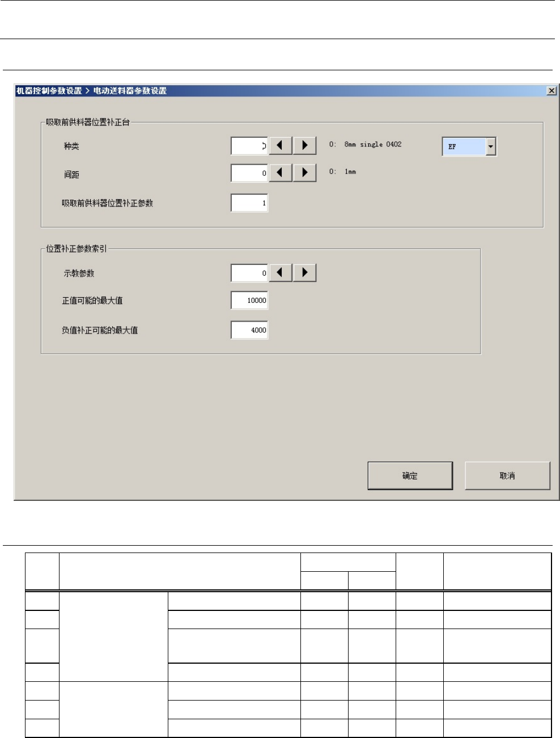The height and width of the screenshot is (738, 560).
Task: Increase the 间距 value with right arrow
Action: [304, 172]
